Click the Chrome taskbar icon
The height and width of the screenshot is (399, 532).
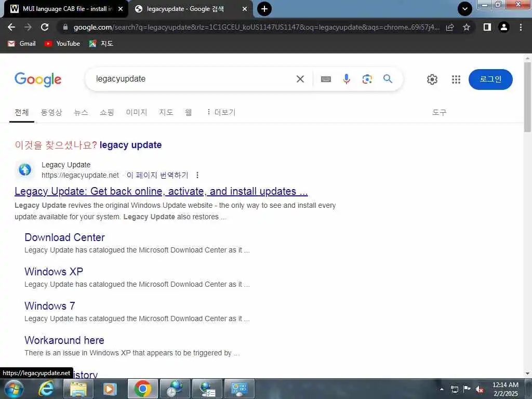pos(143,389)
